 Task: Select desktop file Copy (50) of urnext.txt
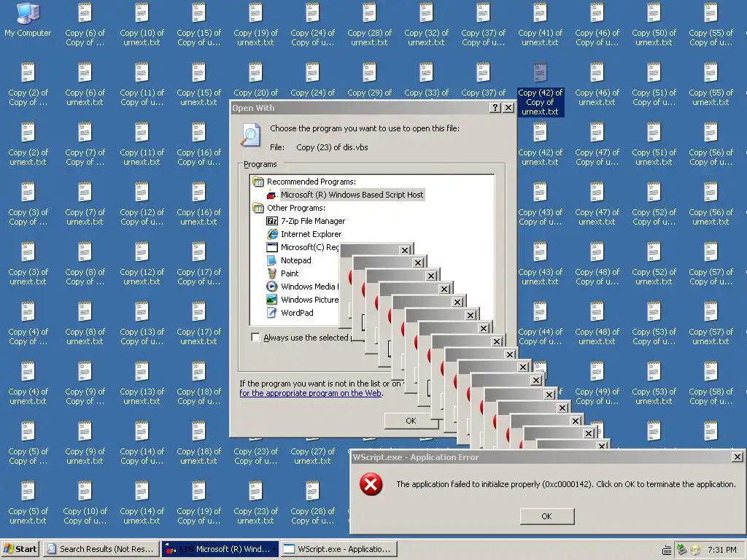(x=654, y=25)
